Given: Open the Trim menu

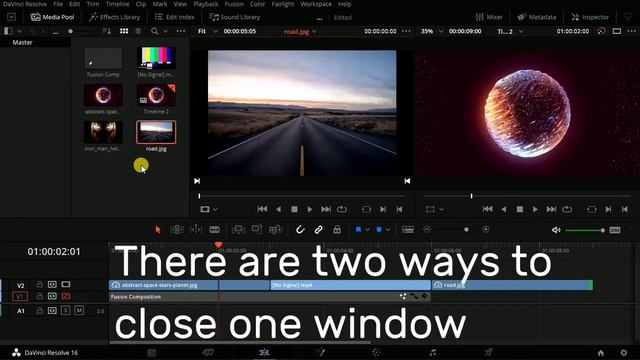Looking at the screenshot, I should pos(93,4).
